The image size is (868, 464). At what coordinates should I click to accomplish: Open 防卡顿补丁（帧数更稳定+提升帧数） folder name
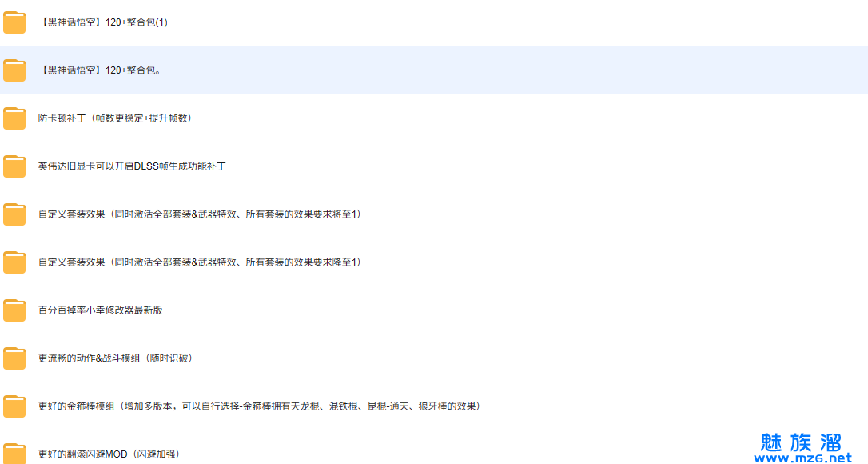pyautogui.click(x=114, y=118)
